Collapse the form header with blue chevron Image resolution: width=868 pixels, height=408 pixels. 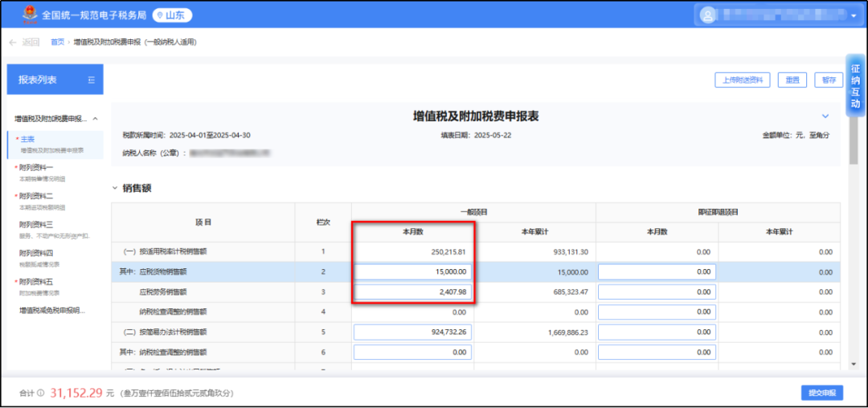pos(825,116)
